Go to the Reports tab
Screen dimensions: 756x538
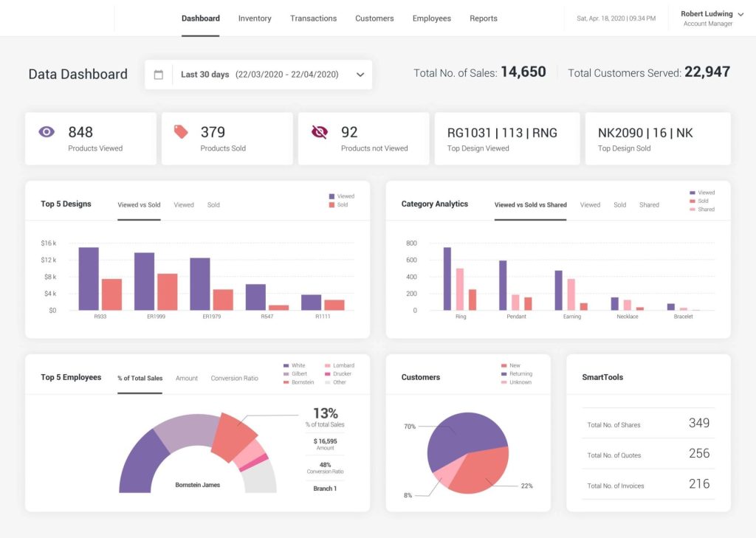484,18
